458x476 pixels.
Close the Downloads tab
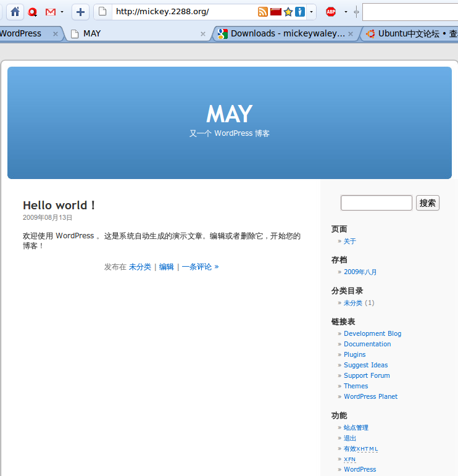(x=351, y=34)
